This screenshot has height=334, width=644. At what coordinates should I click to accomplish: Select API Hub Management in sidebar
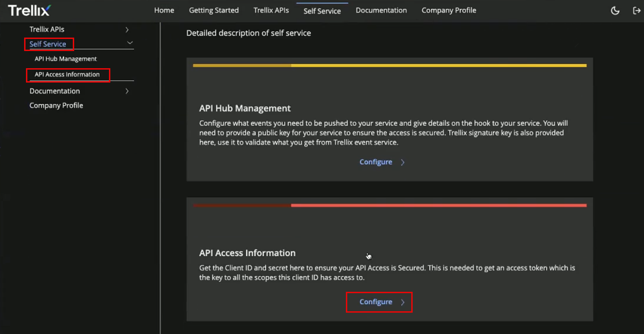[66, 59]
